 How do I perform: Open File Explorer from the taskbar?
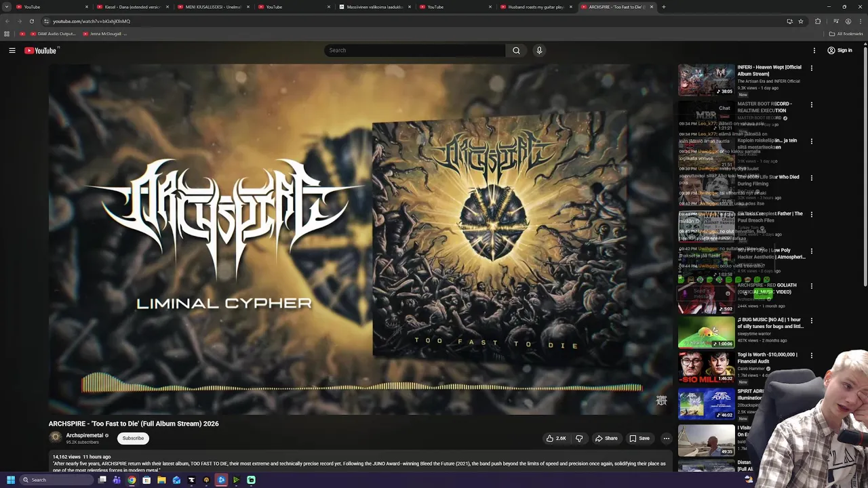tap(161, 480)
